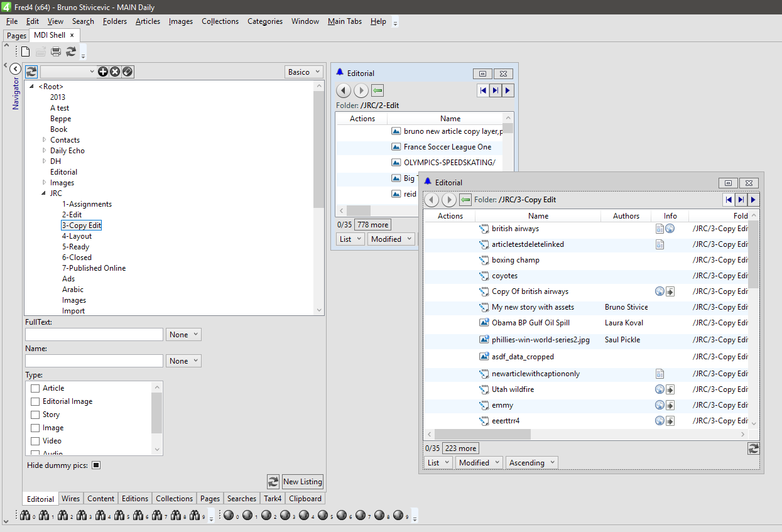The width and height of the screenshot is (782, 532).
Task: Open the Basico dropdown
Action: coord(304,72)
